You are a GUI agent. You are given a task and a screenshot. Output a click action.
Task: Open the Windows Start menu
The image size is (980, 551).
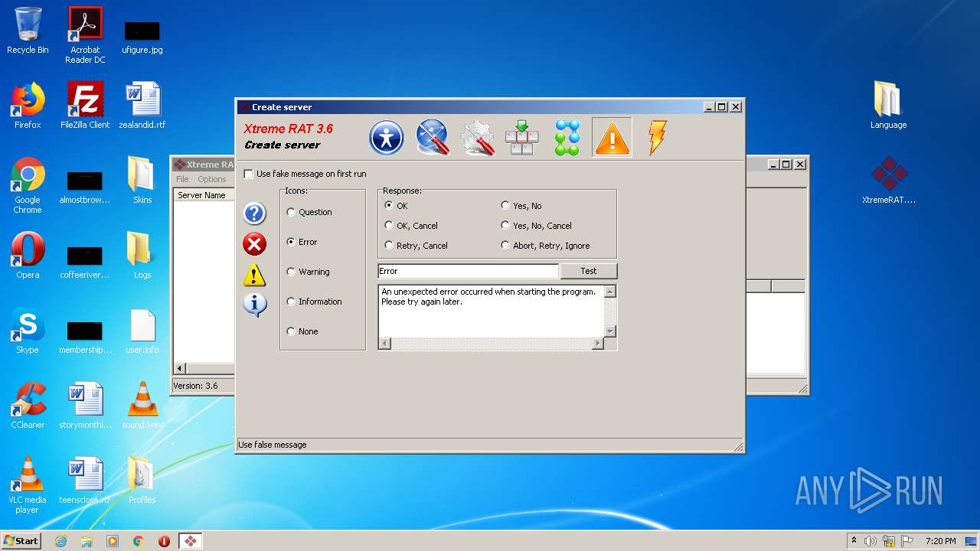pos(21,540)
